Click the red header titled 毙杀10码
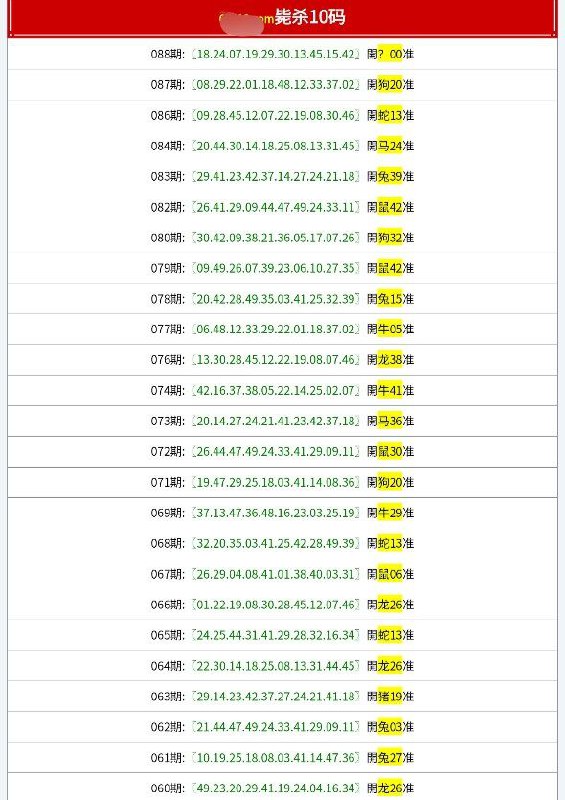Screen dimensions: 565x800 [x=282, y=18]
